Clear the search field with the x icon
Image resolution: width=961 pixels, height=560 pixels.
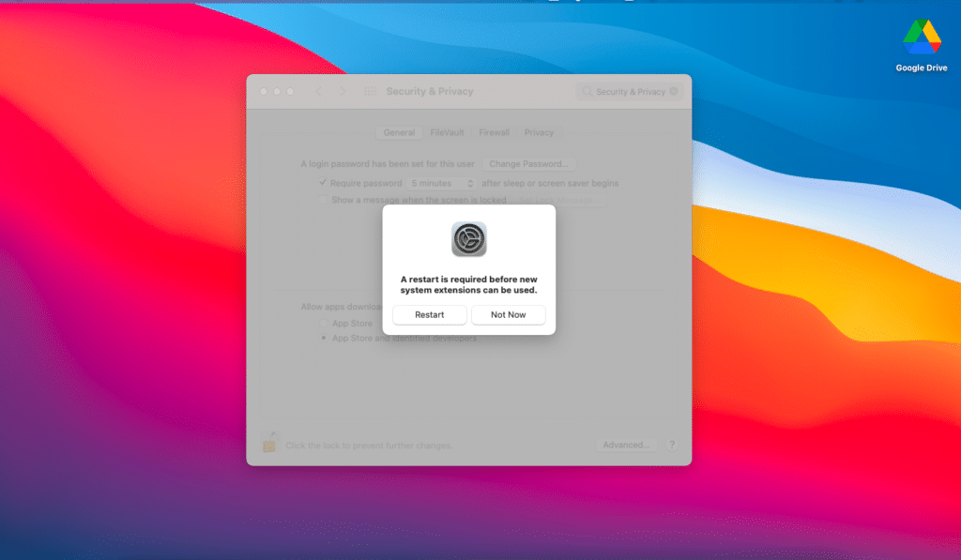pos(674,91)
